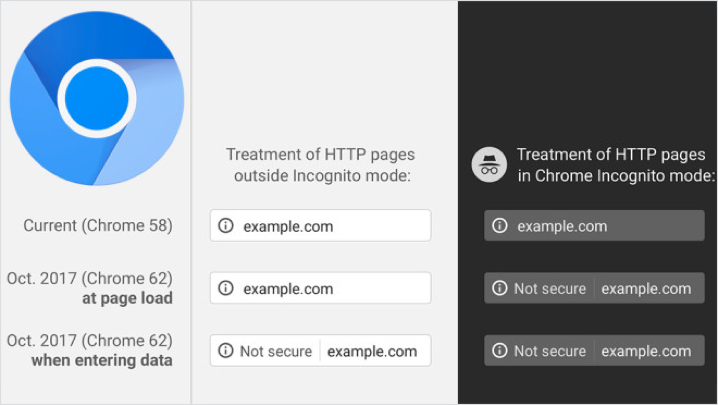Click example.com in light page-load address bar

pos(288,289)
